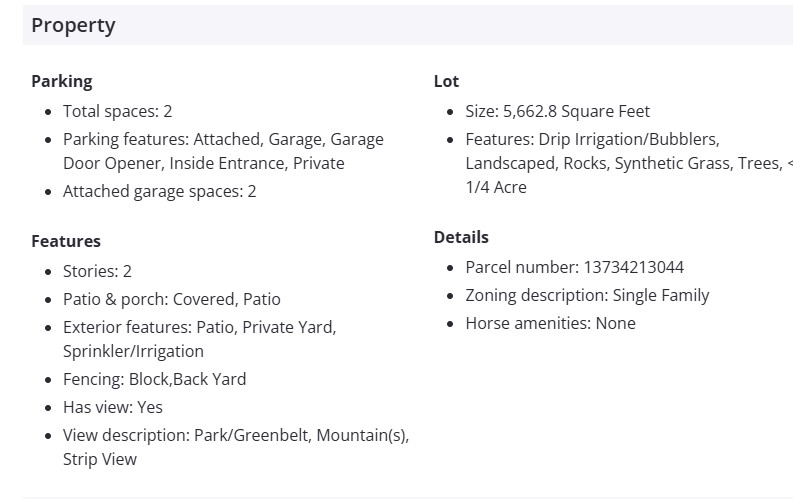This screenshot has height=499, width=793.
Task: Click the Fencing: Block,Back Yard entry
Action: [x=154, y=379]
